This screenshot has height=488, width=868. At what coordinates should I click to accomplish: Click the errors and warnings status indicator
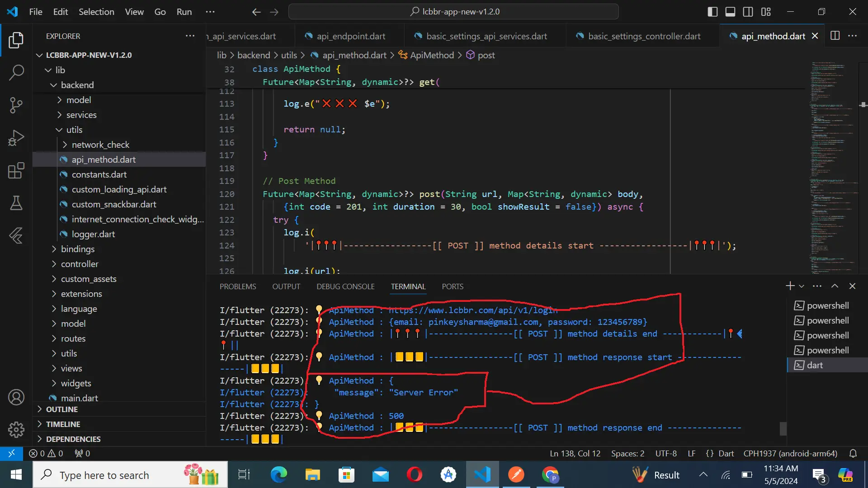coord(46,453)
